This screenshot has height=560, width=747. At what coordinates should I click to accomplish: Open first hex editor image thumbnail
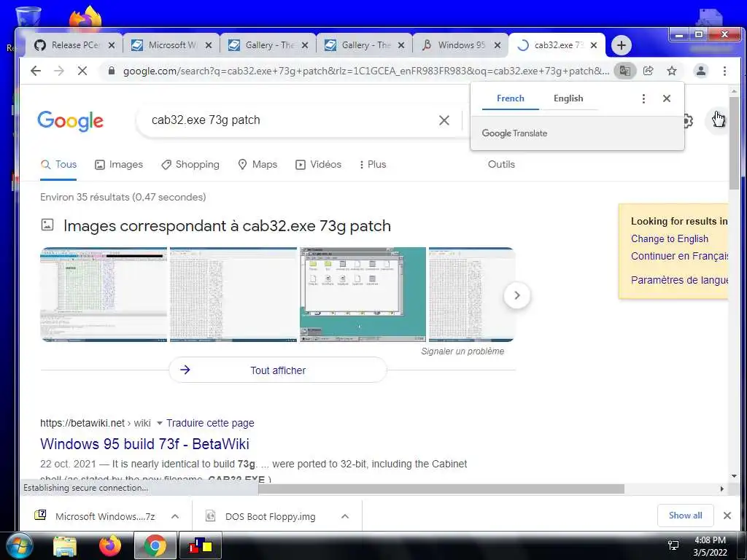tap(104, 295)
